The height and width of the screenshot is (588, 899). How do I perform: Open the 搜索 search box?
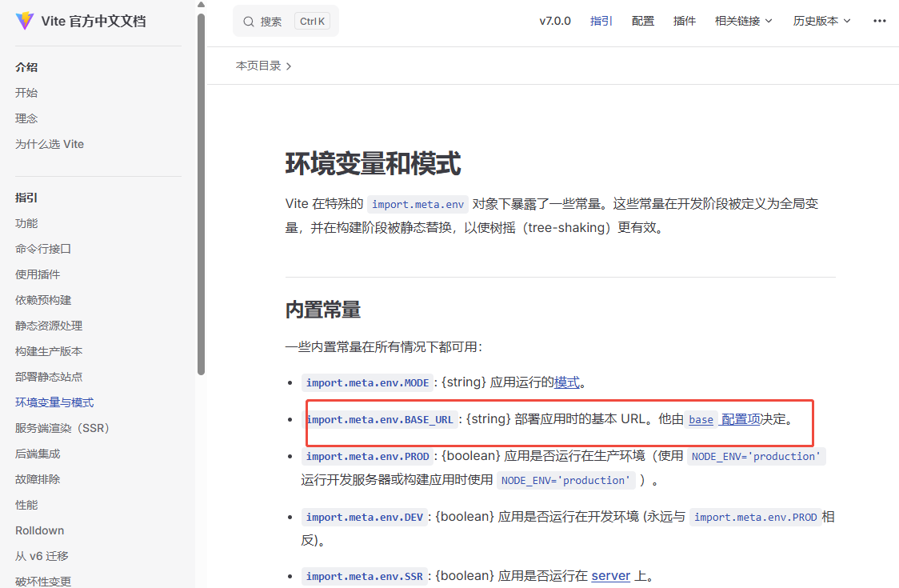(286, 22)
